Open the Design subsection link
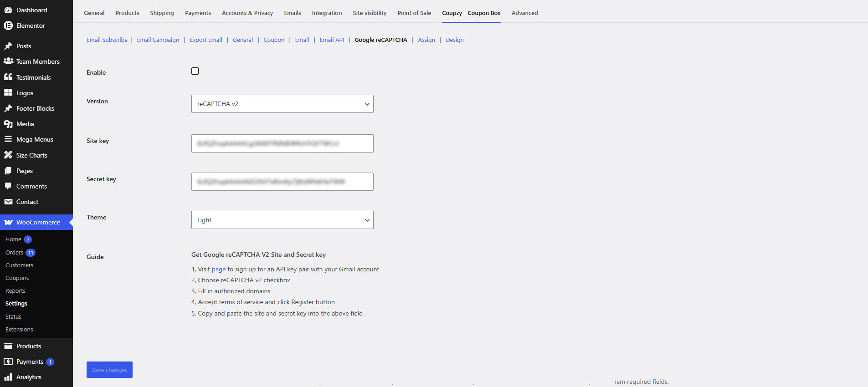The image size is (868, 387). (455, 40)
